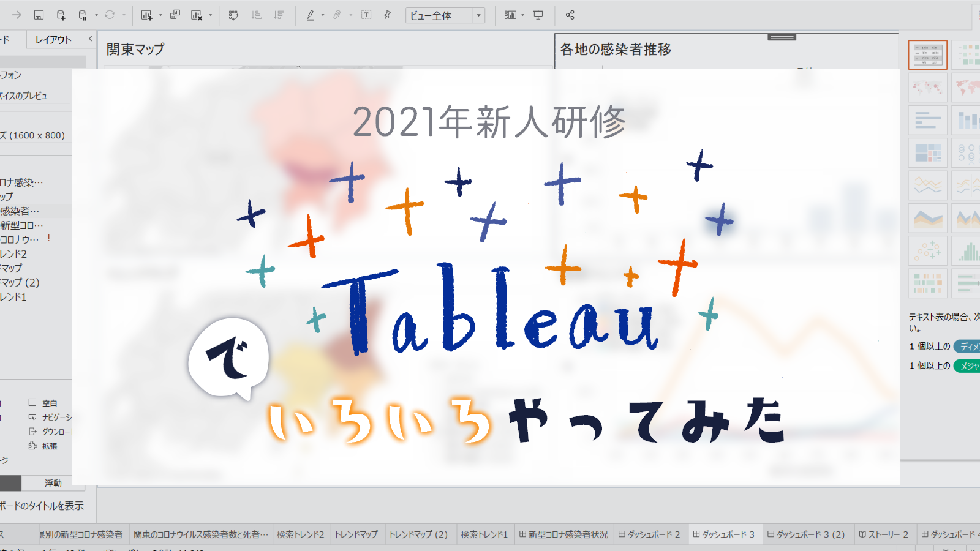Click the 空白 blank object

[x=43, y=403]
